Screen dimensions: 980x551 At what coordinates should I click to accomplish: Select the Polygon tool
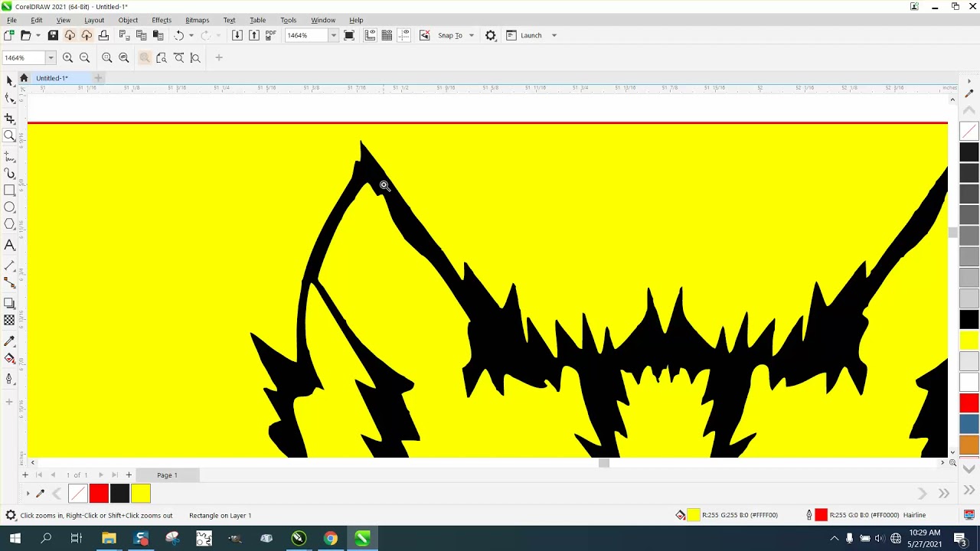click(9, 224)
